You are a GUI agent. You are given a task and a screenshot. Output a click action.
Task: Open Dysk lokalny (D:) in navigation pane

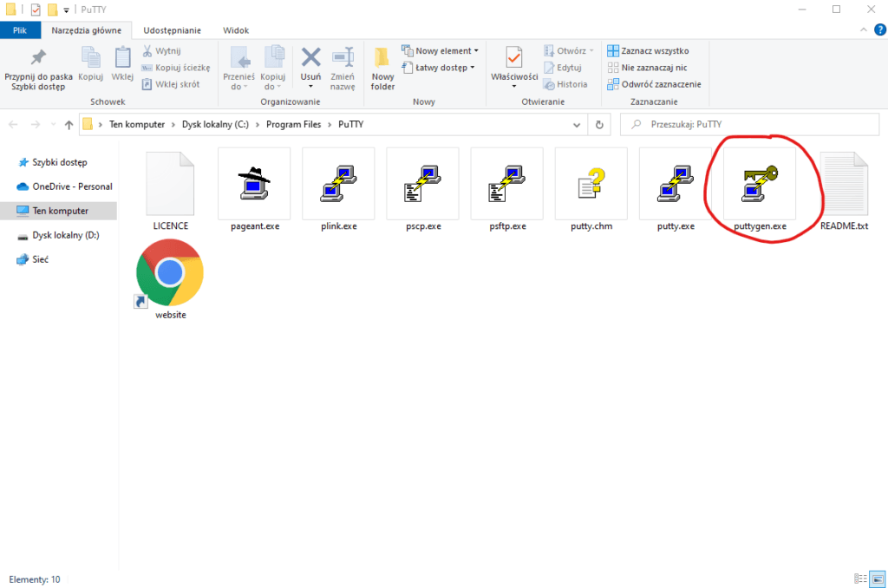click(x=58, y=235)
